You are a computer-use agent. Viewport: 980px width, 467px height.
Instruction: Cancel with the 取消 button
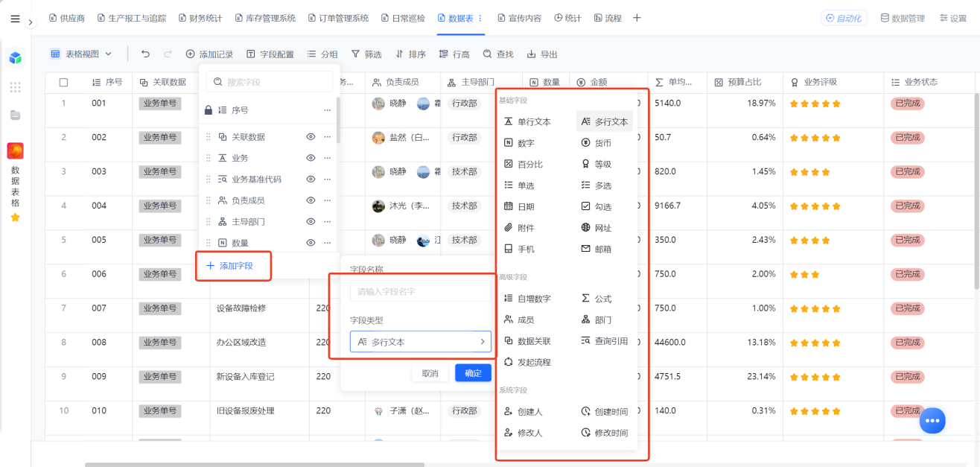tap(430, 373)
